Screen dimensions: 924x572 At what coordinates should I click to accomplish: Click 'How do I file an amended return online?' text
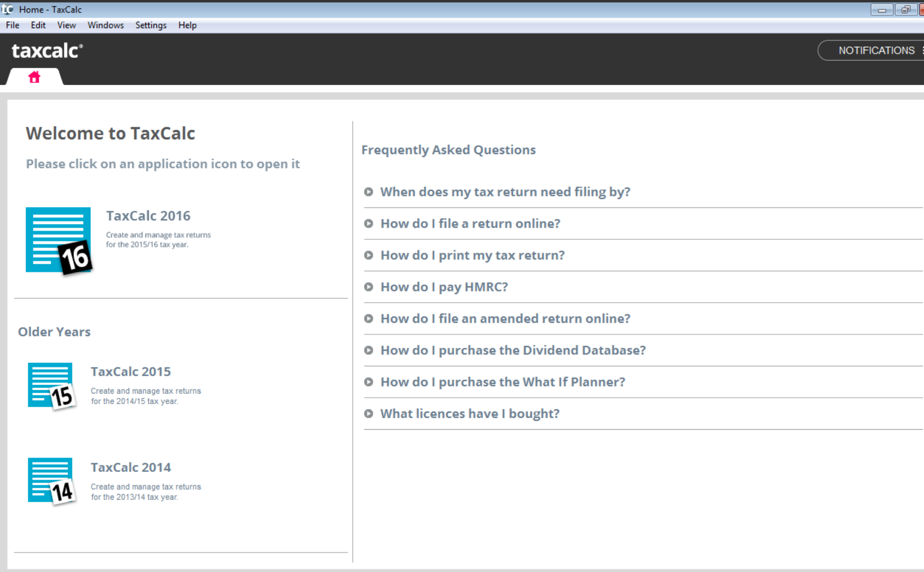click(505, 319)
